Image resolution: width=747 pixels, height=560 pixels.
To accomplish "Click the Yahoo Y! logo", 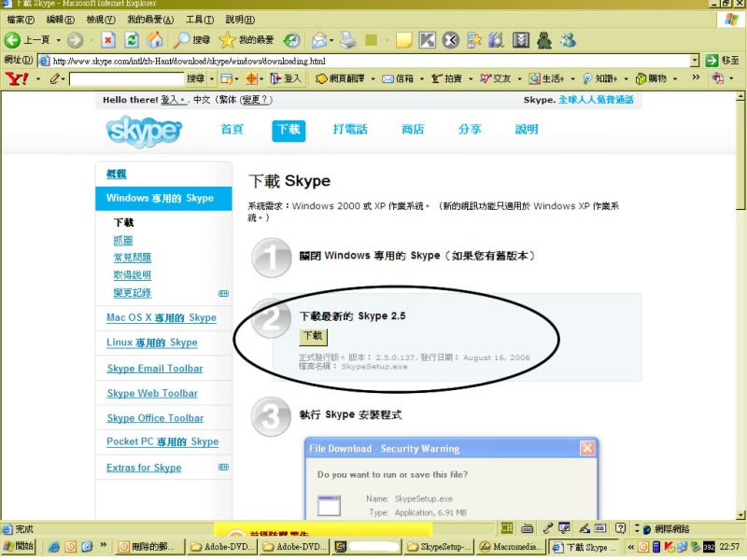I will [17, 78].
